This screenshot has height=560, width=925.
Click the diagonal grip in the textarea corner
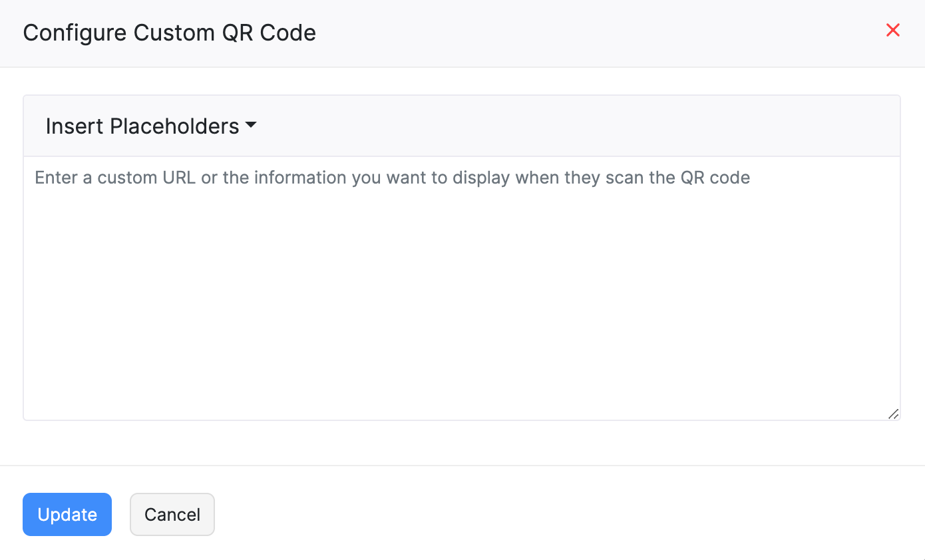893,414
